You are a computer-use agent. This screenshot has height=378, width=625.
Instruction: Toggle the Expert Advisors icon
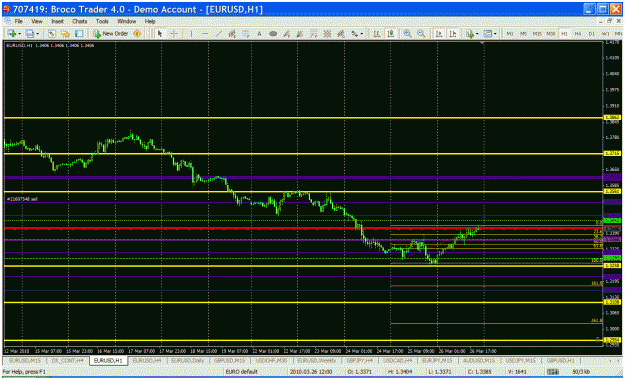point(137,34)
